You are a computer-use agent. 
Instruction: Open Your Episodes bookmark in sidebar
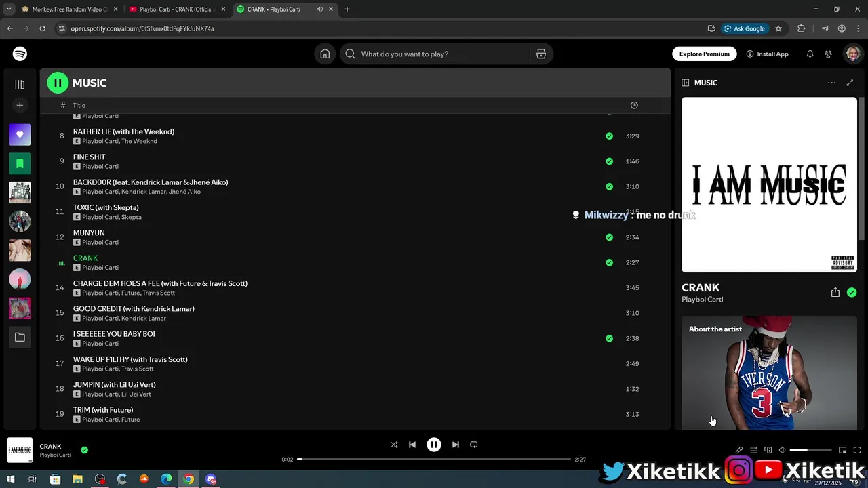coord(20,163)
